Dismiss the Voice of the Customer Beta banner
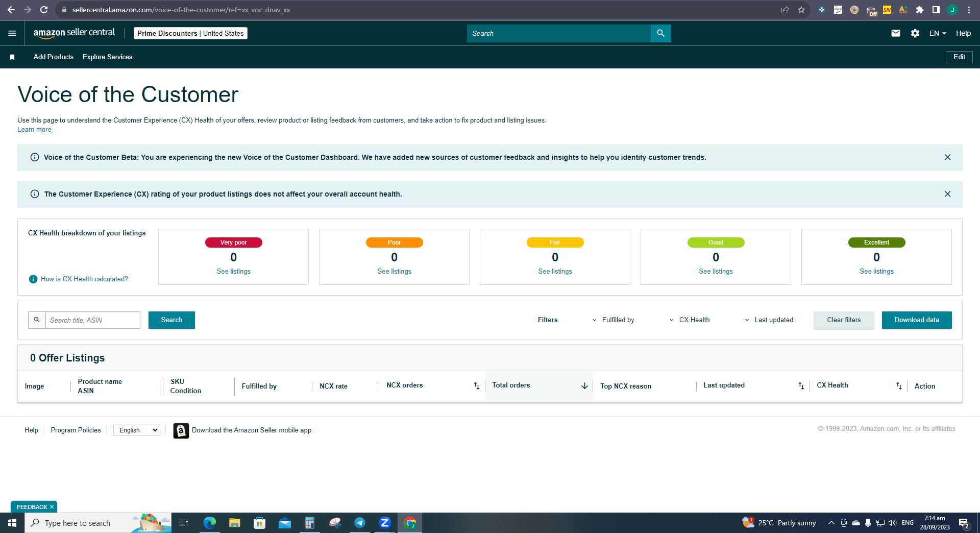The image size is (980, 533). tap(947, 157)
